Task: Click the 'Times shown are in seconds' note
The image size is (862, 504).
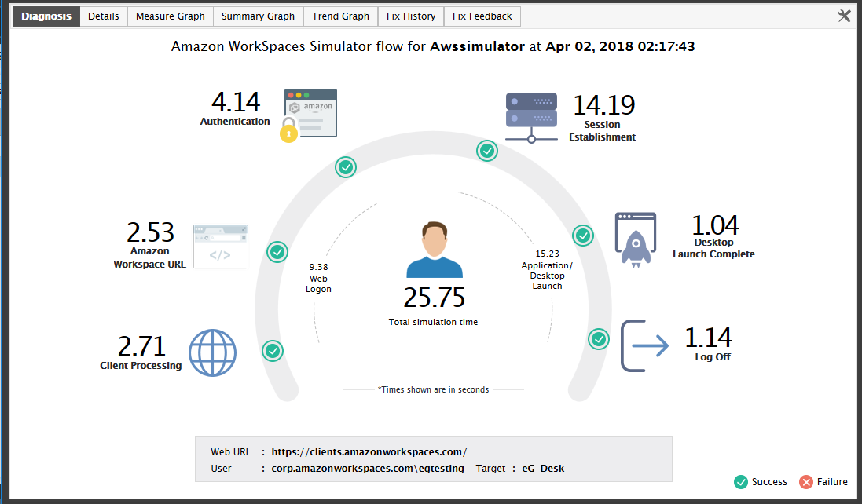Action: [433, 389]
